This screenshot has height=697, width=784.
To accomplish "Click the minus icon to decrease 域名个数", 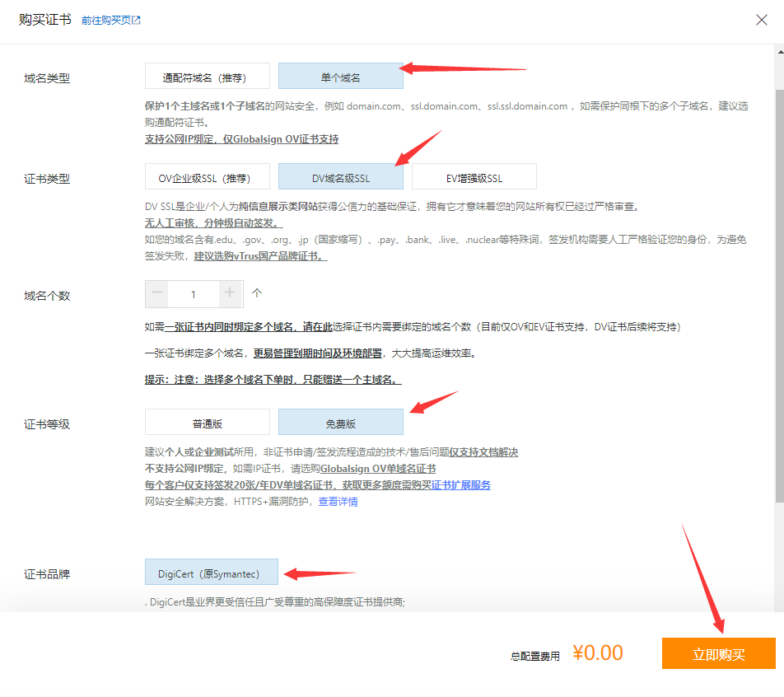I will [157, 293].
